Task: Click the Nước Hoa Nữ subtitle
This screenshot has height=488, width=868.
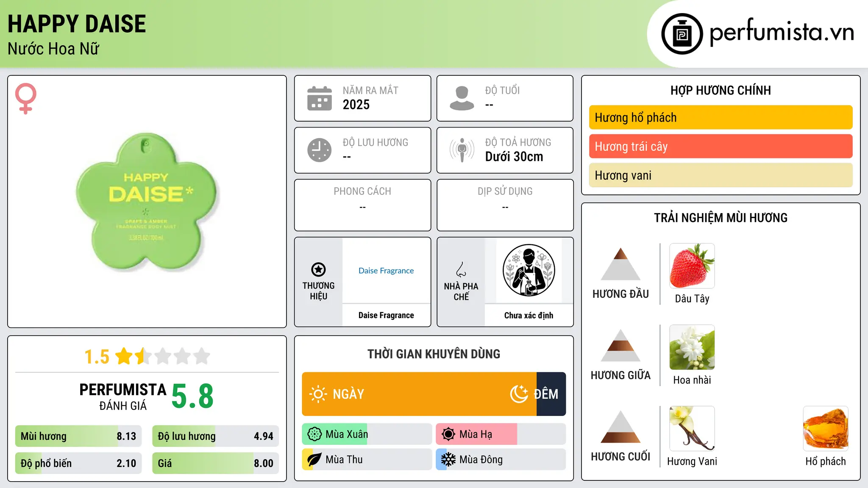Action: [x=53, y=49]
